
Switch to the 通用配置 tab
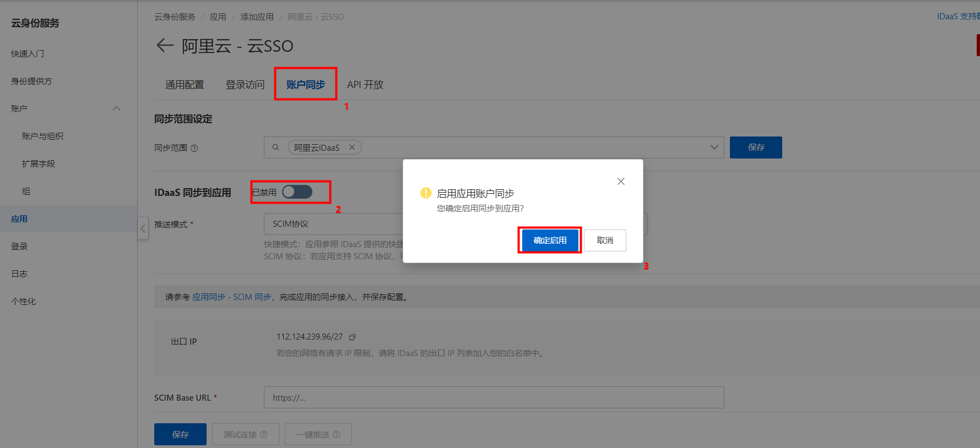(x=185, y=84)
